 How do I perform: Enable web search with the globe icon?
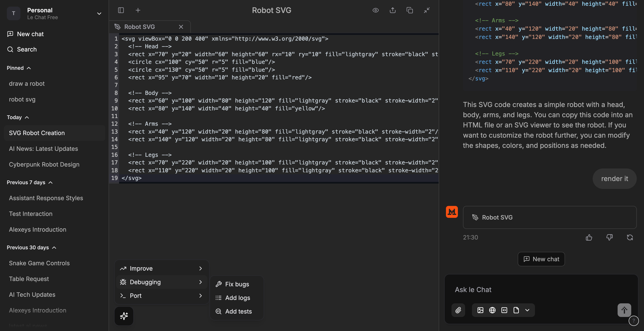click(x=492, y=310)
